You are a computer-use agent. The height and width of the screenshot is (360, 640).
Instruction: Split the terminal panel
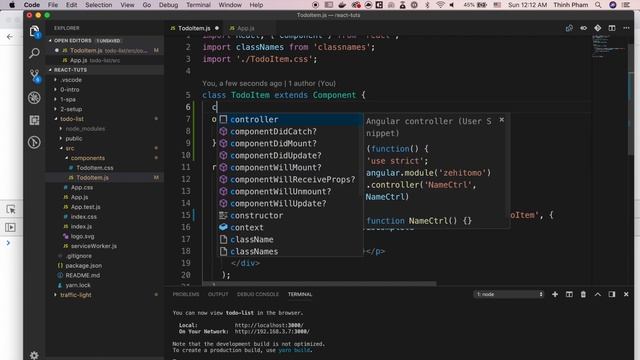pyautogui.click(x=569, y=294)
